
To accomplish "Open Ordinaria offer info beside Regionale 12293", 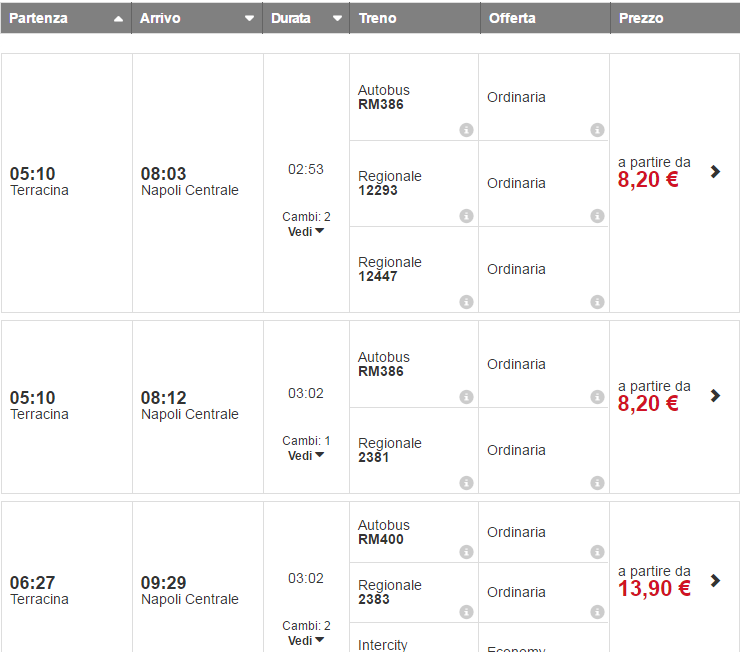I will [597, 216].
